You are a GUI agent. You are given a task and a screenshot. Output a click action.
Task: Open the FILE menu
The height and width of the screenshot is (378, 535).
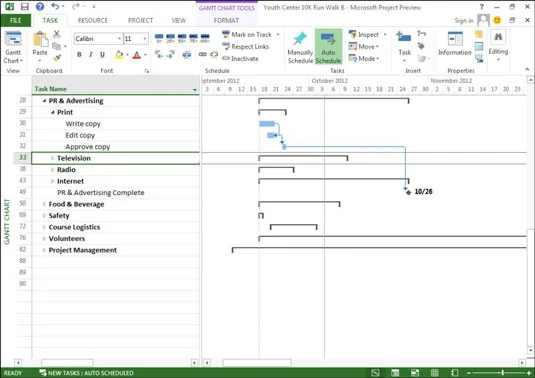pos(16,20)
